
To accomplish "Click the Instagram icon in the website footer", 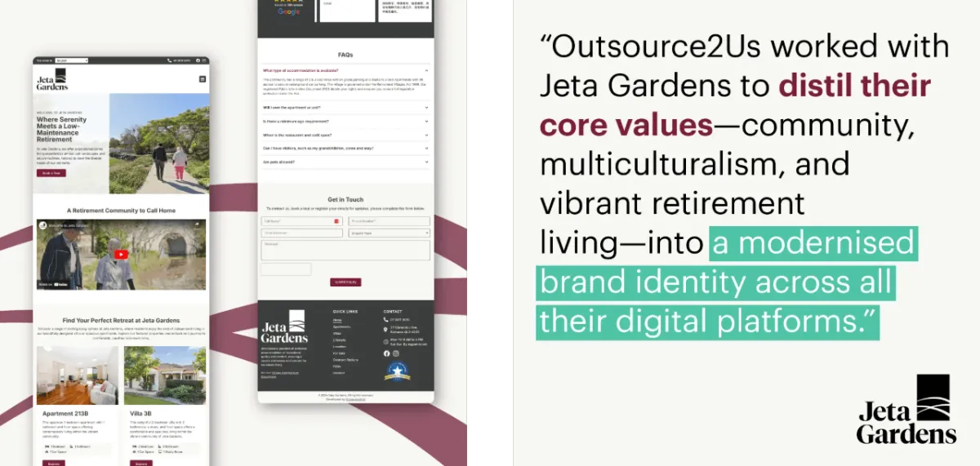I will [x=396, y=353].
